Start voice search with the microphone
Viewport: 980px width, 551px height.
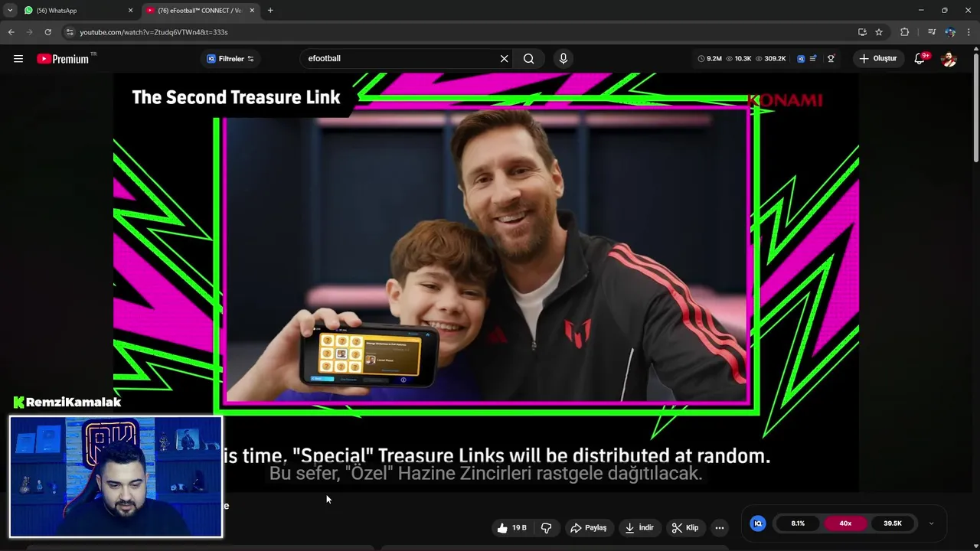pyautogui.click(x=563, y=59)
